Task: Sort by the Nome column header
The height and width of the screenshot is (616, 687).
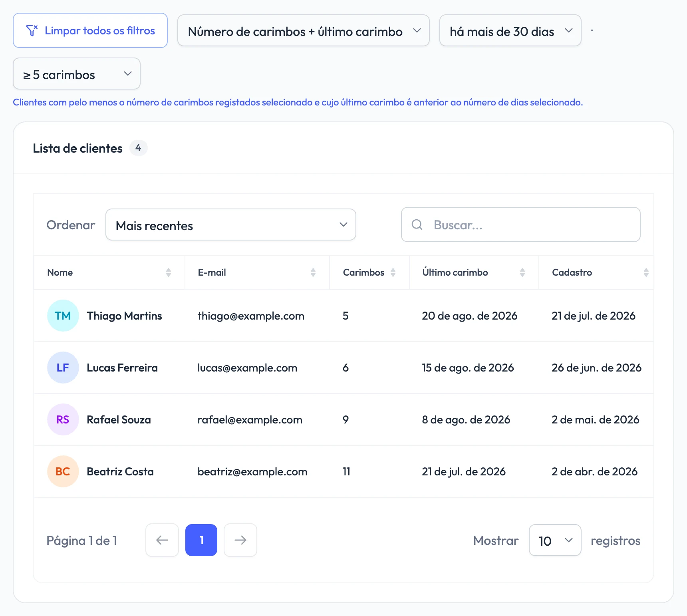Action: point(109,272)
